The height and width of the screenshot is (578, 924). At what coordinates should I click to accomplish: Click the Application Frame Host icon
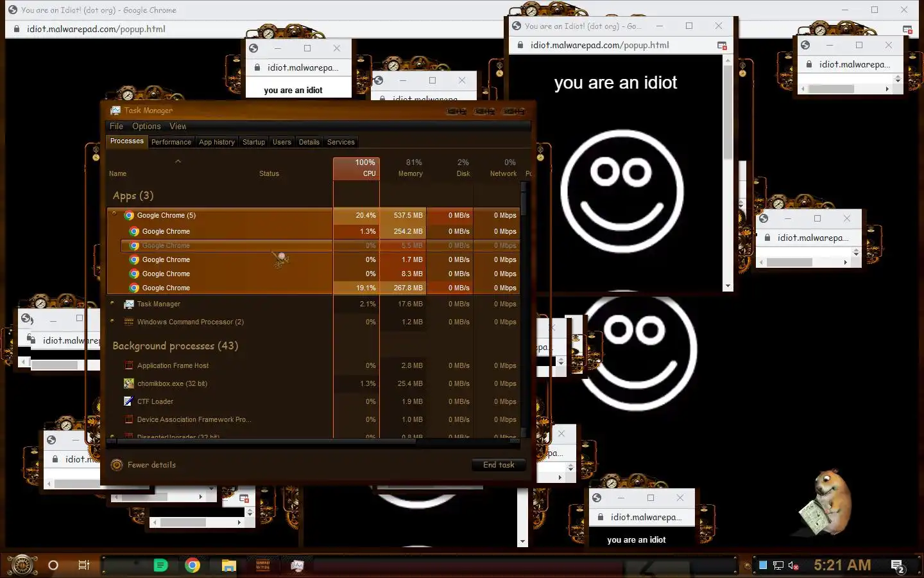[x=129, y=366]
